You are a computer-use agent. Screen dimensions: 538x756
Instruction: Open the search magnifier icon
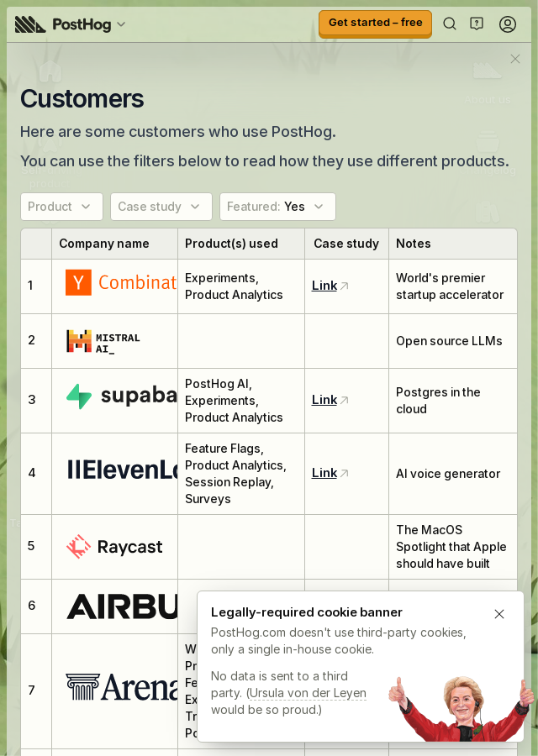449,24
